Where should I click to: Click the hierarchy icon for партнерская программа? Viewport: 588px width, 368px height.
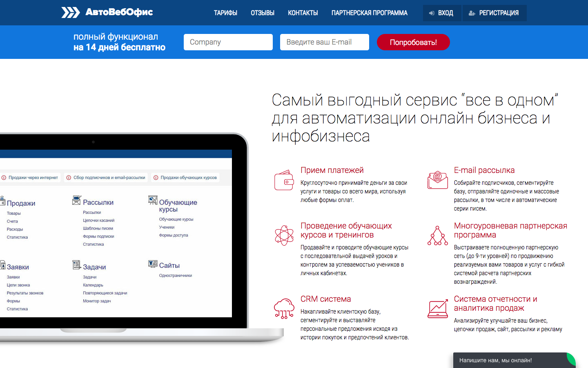pos(437,236)
